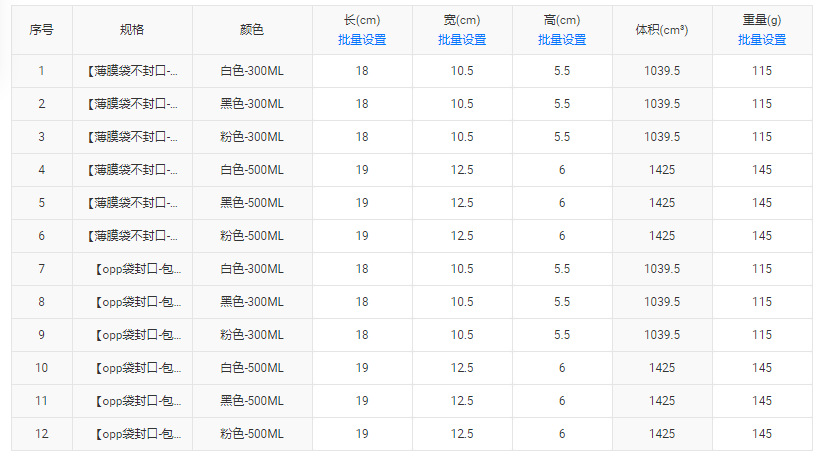Select color 黑色-300ML in row 8
This screenshot has width=829, height=456.
pyautogui.click(x=252, y=302)
